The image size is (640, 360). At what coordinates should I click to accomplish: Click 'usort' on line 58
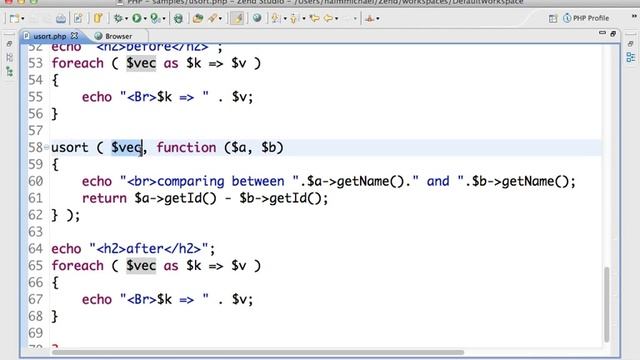(x=70, y=147)
